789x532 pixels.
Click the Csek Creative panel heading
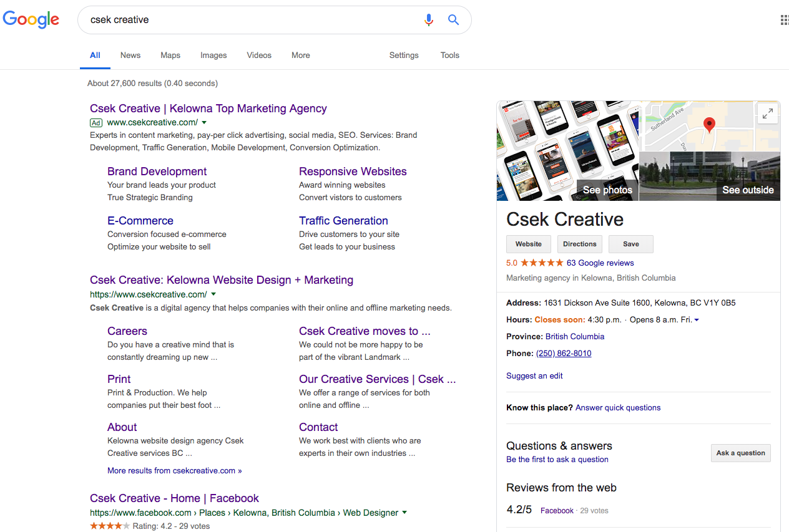pyautogui.click(x=565, y=220)
